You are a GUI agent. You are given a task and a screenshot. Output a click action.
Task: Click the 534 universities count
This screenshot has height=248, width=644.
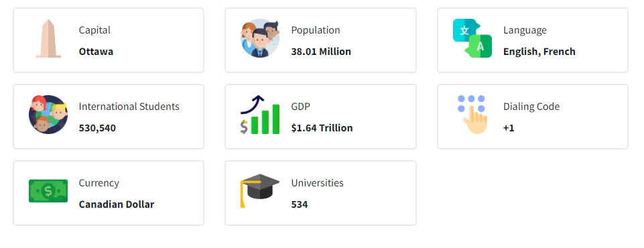300,204
